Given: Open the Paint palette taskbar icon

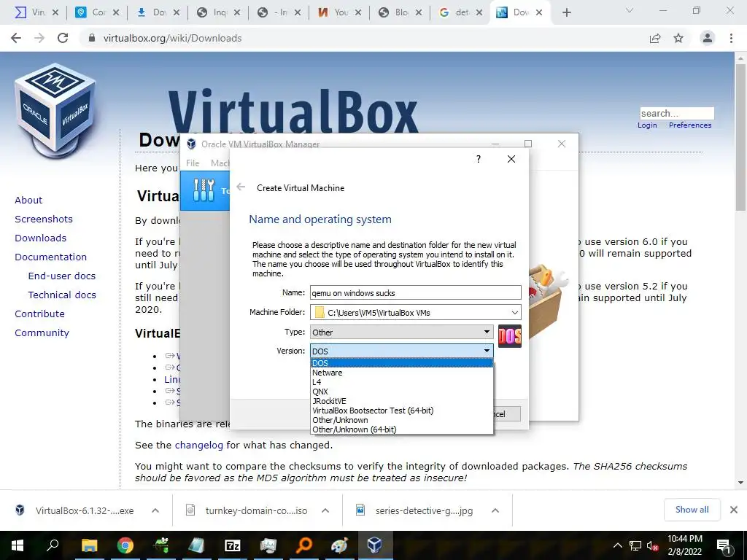Looking at the screenshot, I should tap(339, 545).
